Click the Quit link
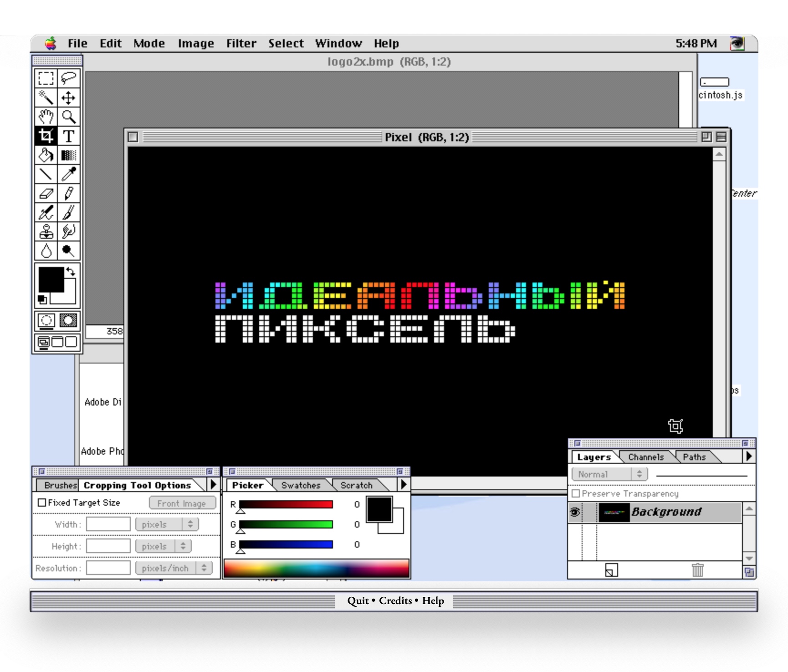 tap(358, 601)
